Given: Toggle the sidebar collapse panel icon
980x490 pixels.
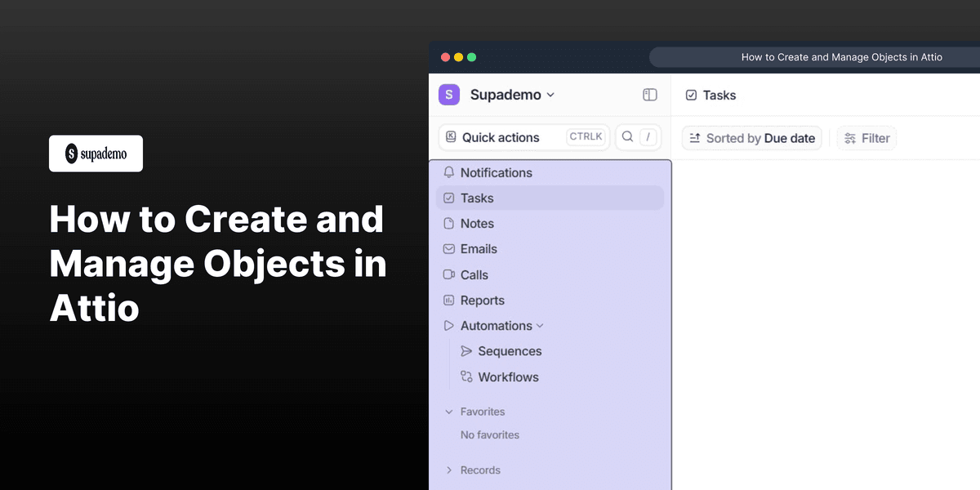Looking at the screenshot, I should (x=649, y=95).
